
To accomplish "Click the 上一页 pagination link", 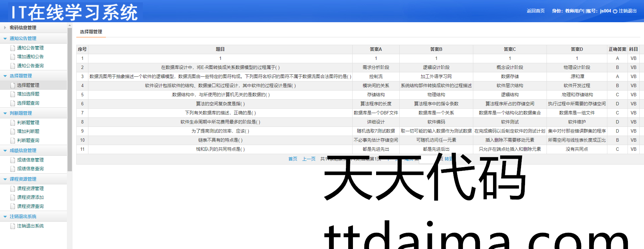I will pos(309,159).
